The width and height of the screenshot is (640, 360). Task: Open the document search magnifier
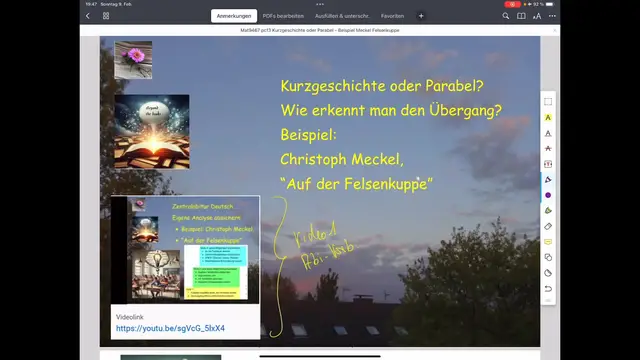(x=506, y=16)
